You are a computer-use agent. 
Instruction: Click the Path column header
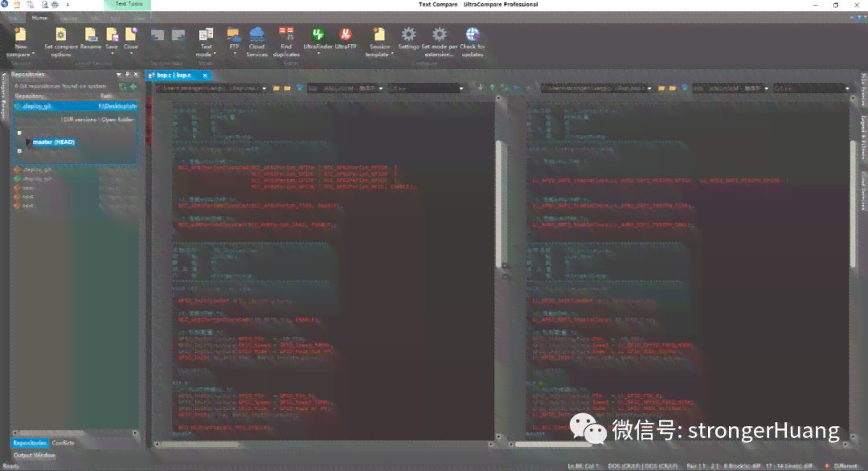point(106,96)
